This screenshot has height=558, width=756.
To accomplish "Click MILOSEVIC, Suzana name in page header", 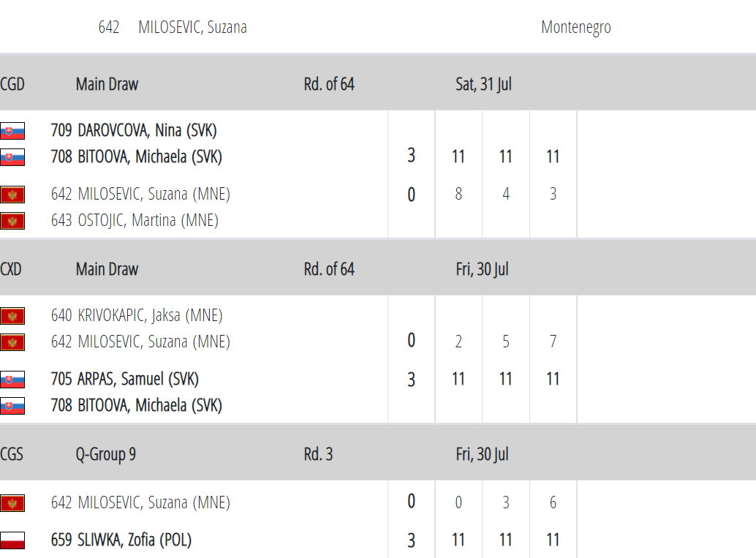I will coord(192,28).
